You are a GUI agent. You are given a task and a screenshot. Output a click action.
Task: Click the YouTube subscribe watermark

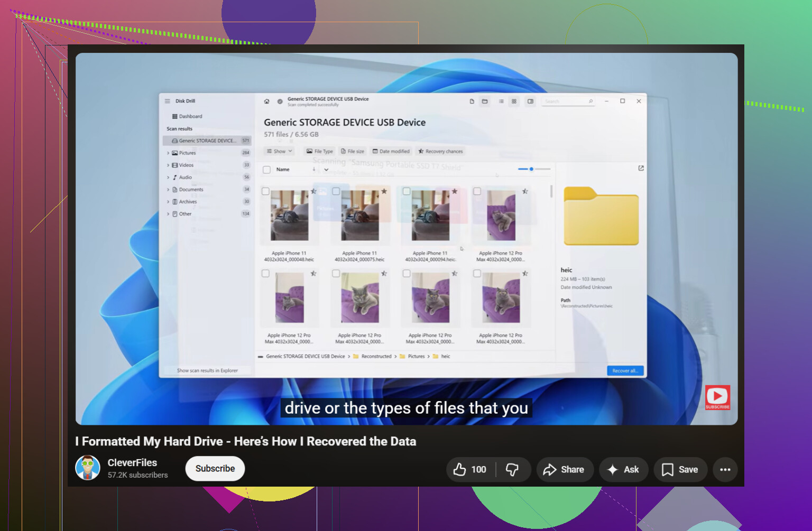click(717, 397)
